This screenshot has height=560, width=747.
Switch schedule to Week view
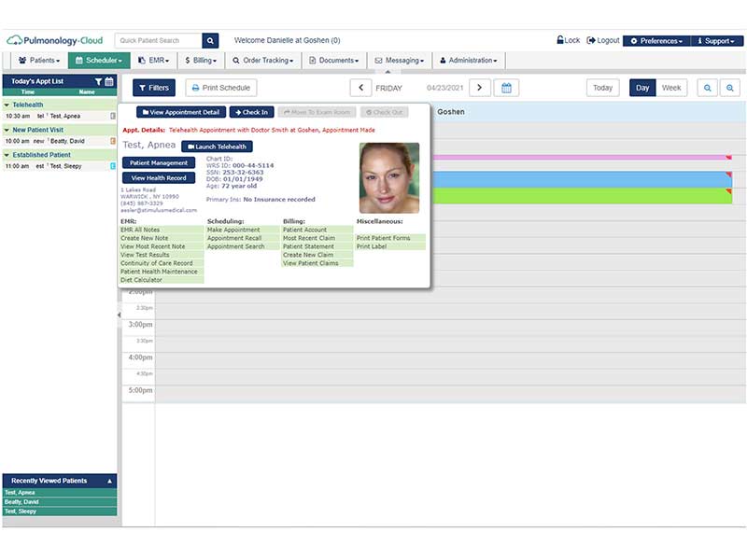(x=671, y=88)
